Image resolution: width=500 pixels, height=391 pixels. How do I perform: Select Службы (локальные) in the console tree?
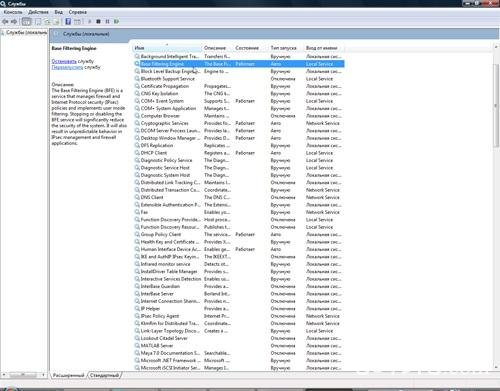26,33
